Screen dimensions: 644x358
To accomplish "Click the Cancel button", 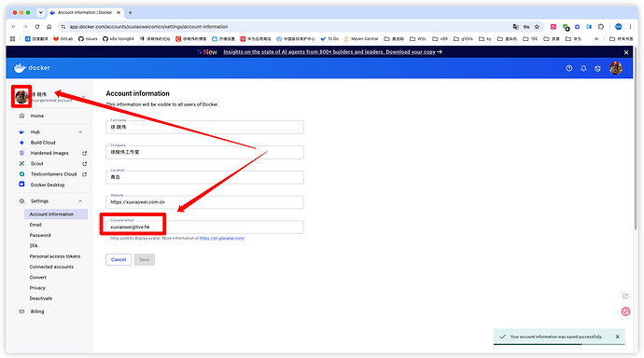I will click(119, 259).
